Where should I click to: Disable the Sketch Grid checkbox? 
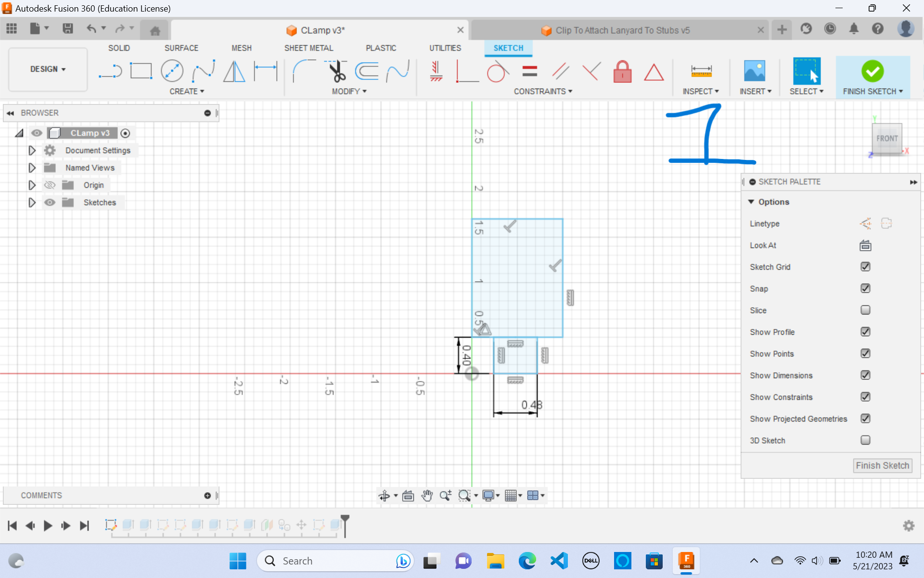(865, 266)
